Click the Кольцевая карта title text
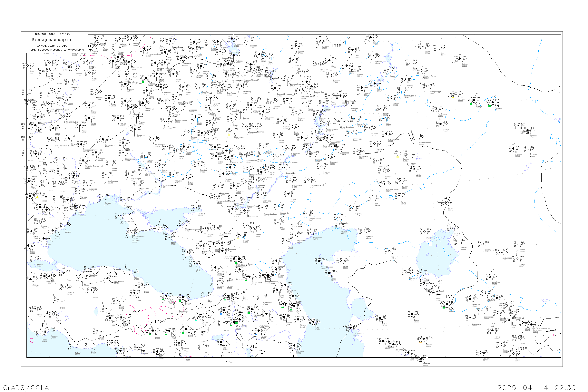This screenshot has height=392, width=588. click(x=51, y=40)
